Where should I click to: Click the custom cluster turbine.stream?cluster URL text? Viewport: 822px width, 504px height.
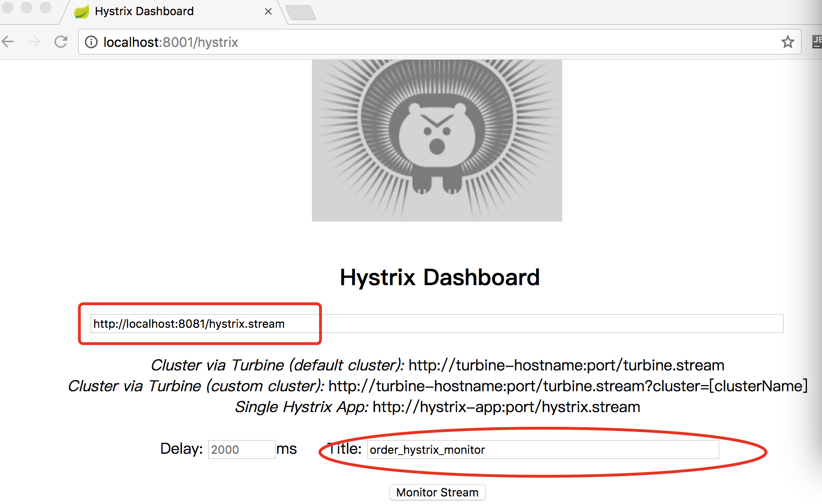pyautogui.click(x=568, y=386)
